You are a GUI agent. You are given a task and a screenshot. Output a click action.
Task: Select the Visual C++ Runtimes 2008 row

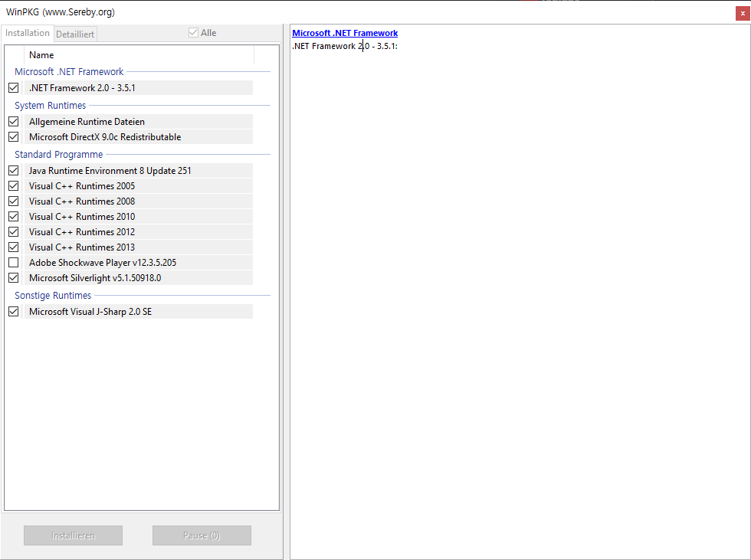[x=139, y=201]
